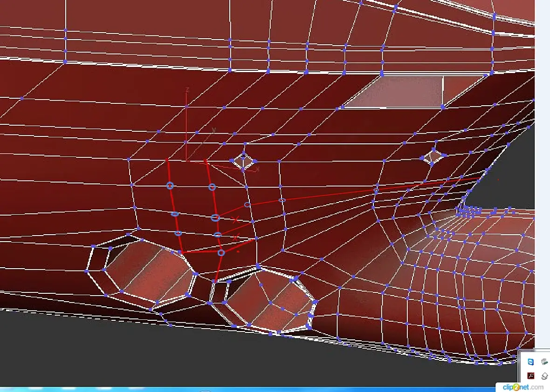Select the red Z axis of the transform gizmo
Image resolution: width=550 pixels, height=392 pixels.
(x=186, y=124)
